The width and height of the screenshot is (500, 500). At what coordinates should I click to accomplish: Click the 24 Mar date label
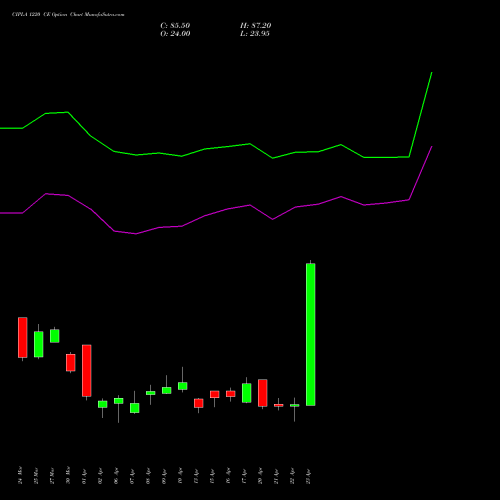pyautogui.click(x=21, y=475)
